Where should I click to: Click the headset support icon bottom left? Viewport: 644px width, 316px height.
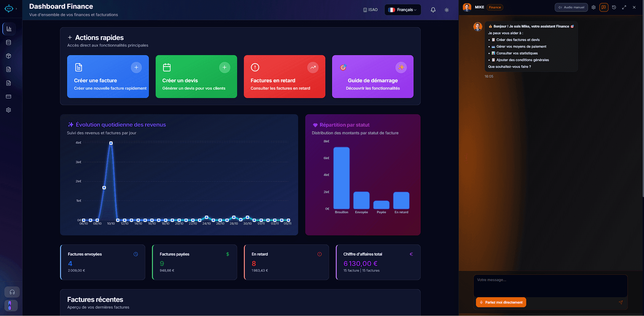11,292
